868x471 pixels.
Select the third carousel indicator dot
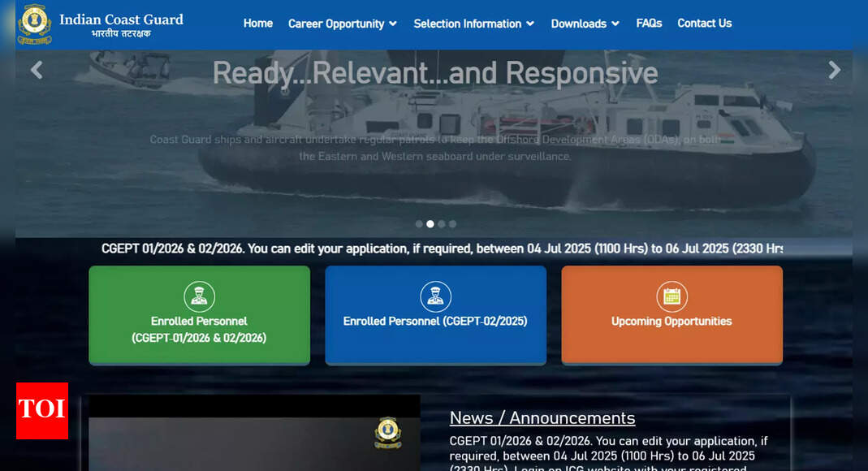tap(442, 224)
